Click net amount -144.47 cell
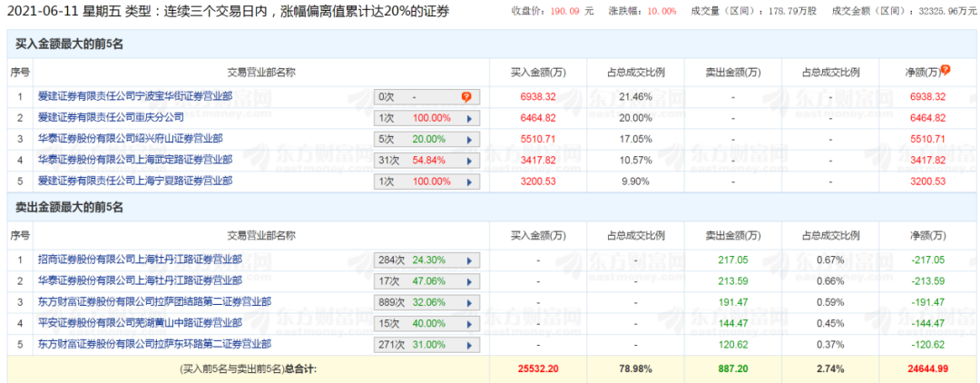Image resolution: width=980 pixels, height=383 pixels. pos(927,324)
